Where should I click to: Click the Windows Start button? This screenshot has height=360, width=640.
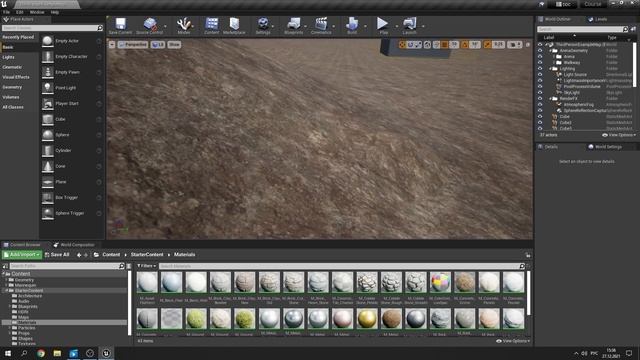(8, 353)
